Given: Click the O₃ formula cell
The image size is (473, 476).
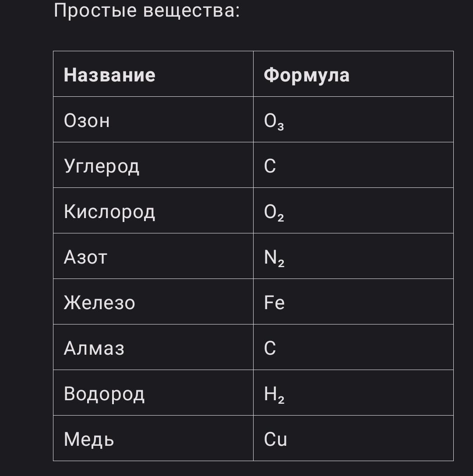Looking at the screenshot, I should point(353,119).
